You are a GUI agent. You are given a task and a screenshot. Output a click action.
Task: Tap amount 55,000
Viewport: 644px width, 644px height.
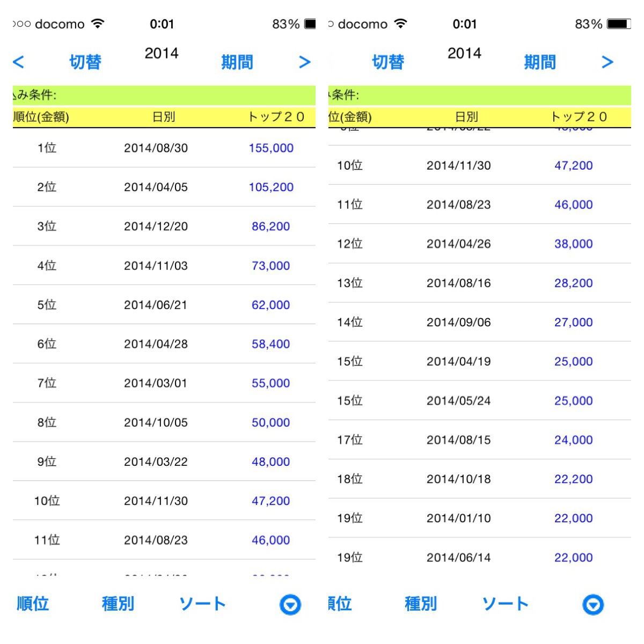pos(271,383)
